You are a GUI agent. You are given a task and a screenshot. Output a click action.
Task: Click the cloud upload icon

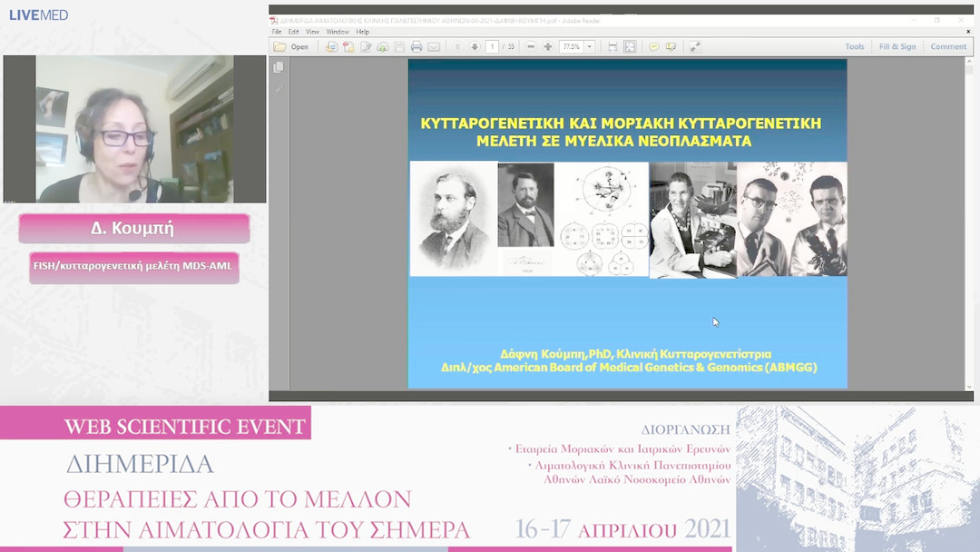coord(383,47)
